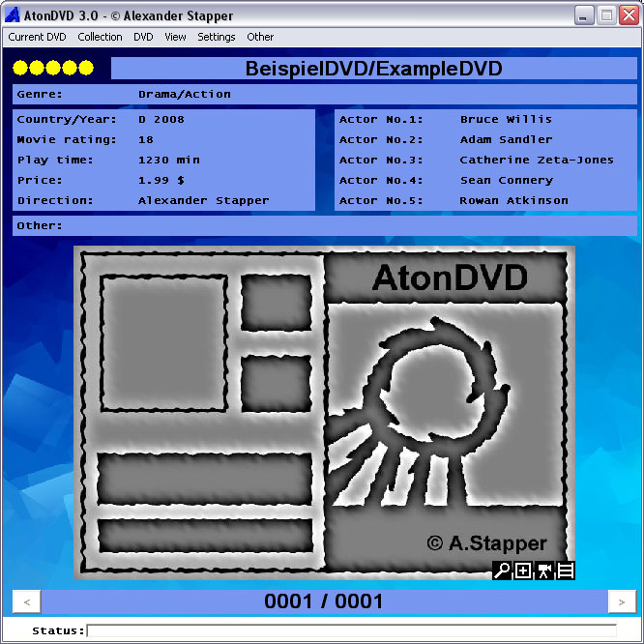Set rating with the third yellow dot
644x644 pixels.
coord(53,68)
